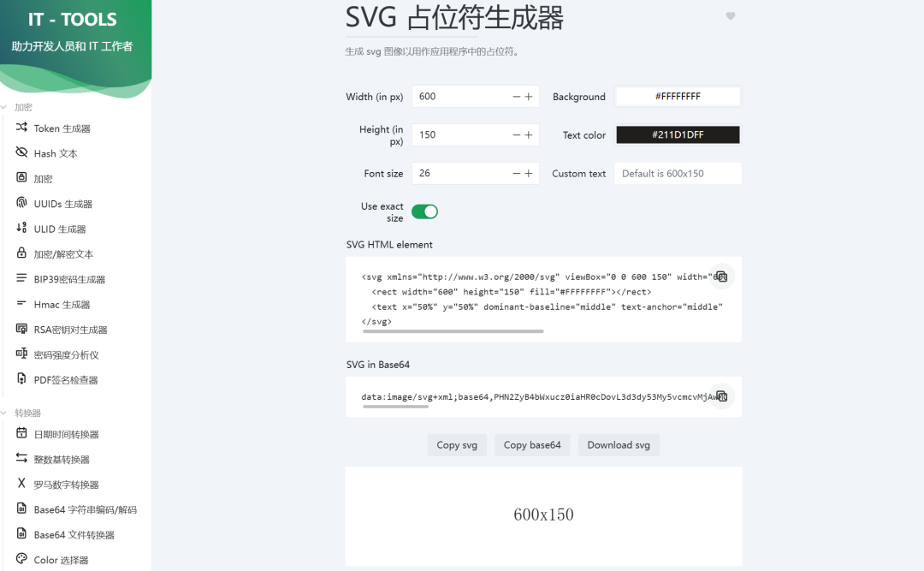Copy the Base64 string via its copy icon
This screenshot has width=924, height=571.
click(722, 396)
